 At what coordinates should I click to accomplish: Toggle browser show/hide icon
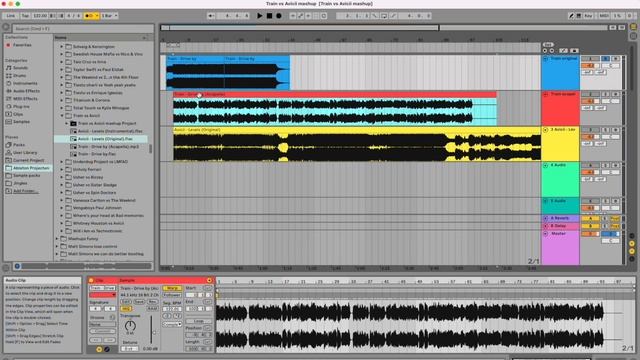point(6,27)
